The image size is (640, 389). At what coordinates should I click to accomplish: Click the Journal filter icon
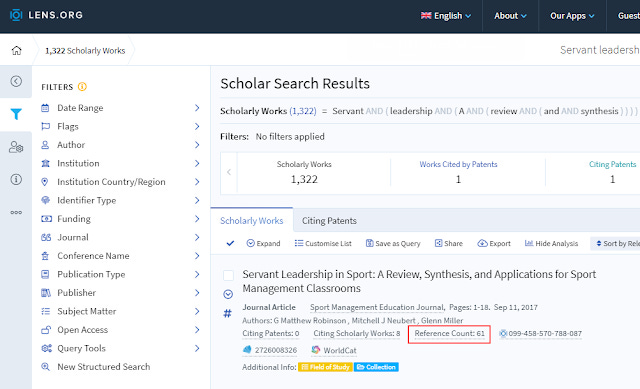pos(46,237)
